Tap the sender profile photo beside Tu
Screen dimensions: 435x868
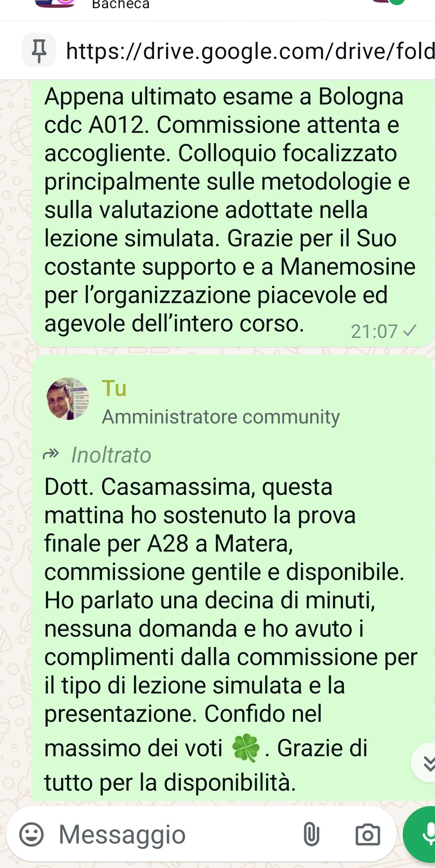pos(68,399)
